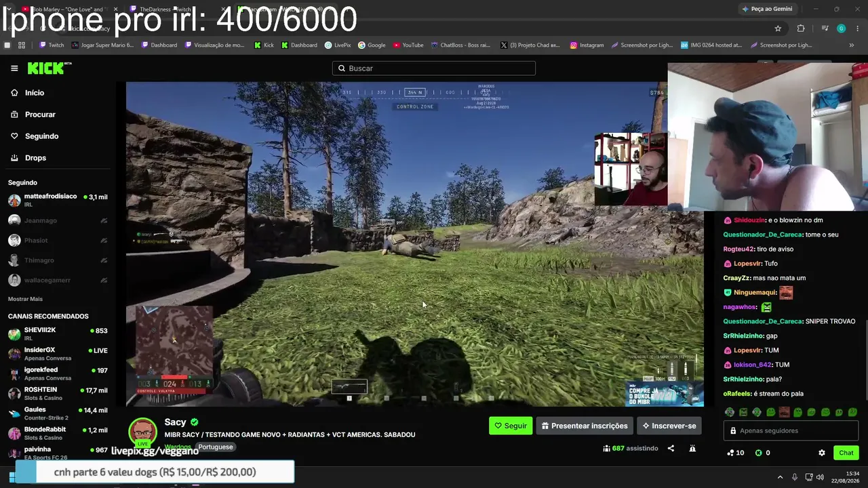The width and height of the screenshot is (868, 488).
Task: Click chat username Questionador_De_Careca saying SNIPER TROVAO
Action: 763,321
